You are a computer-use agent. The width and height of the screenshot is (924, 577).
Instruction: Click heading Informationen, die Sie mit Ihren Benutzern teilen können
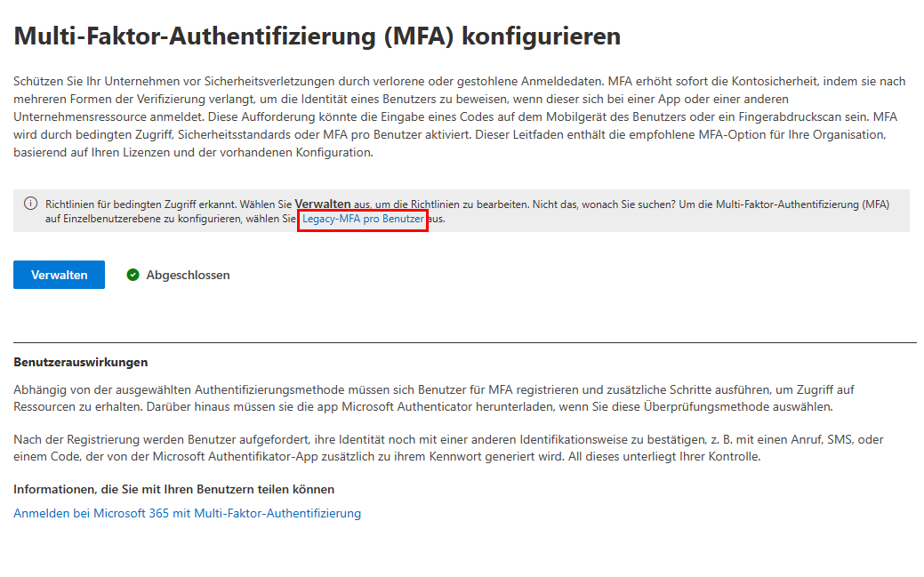click(x=173, y=489)
